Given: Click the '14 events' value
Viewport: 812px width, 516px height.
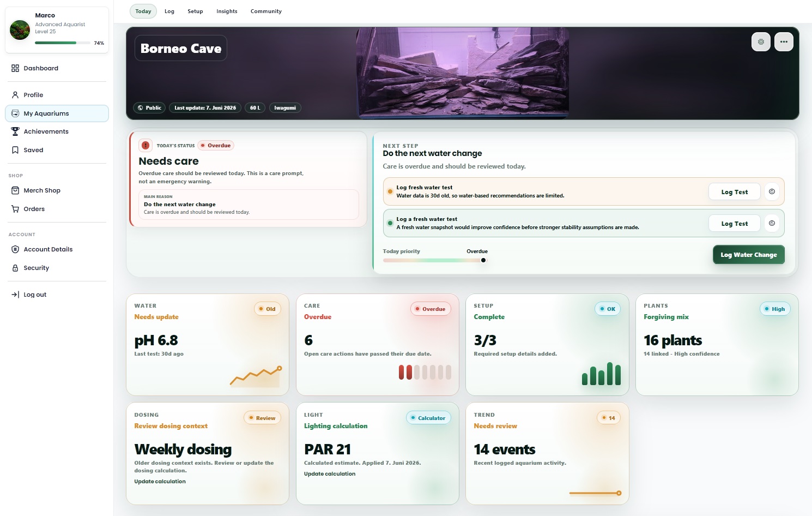Looking at the screenshot, I should click(x=505, y=449).
